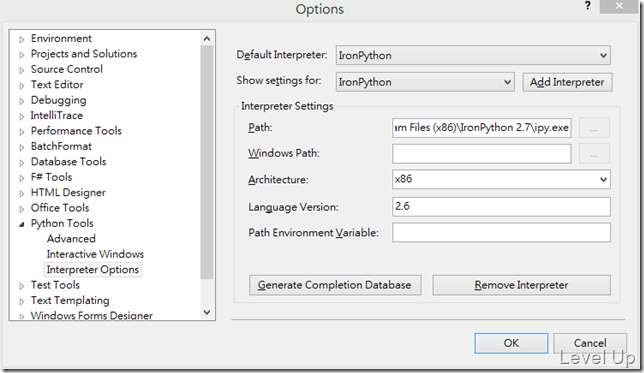Expand the IntelliTrace node

pos(22,116)
